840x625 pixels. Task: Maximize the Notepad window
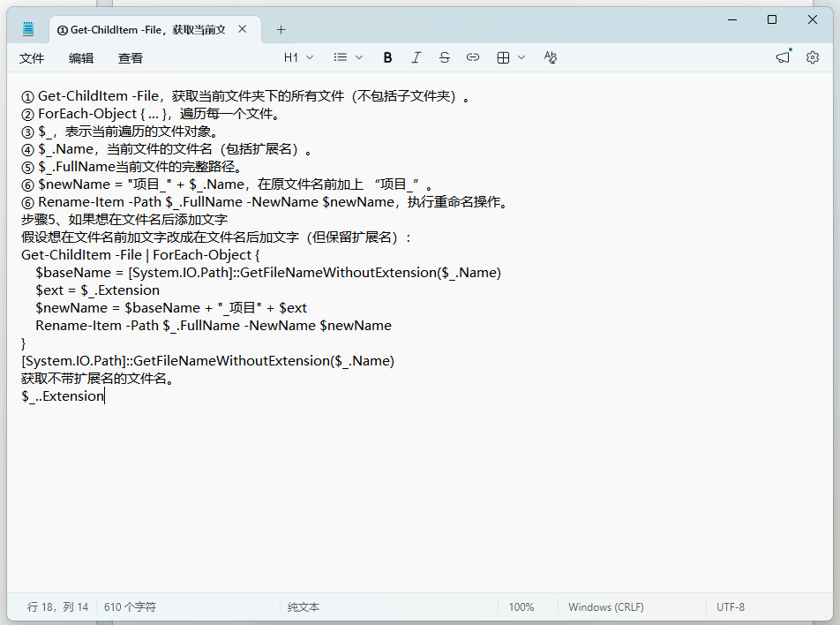click(x=772, y=19)
